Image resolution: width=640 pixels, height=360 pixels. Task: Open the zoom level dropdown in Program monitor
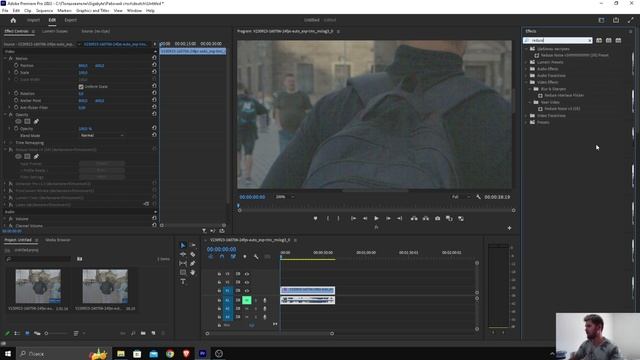coord(284,197)
